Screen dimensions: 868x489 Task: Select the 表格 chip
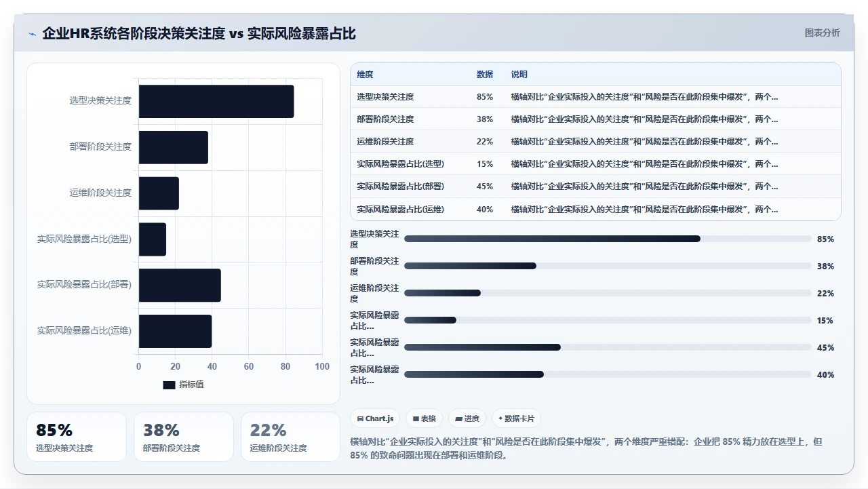[x=425, y=418]
